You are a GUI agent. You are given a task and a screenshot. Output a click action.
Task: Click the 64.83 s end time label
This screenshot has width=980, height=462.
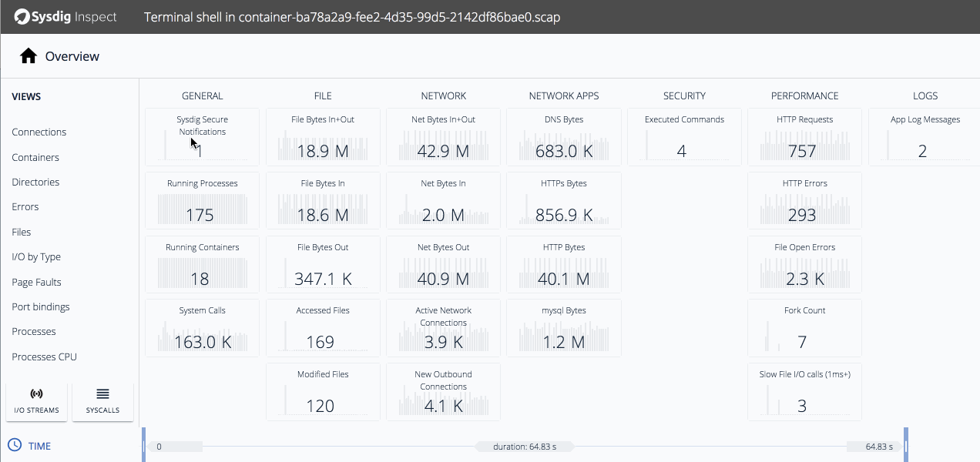tap(879, 447)
